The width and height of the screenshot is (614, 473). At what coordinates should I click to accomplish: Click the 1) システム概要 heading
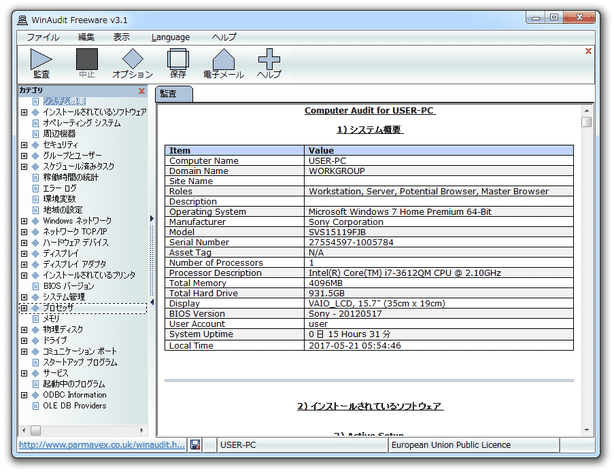[x=370, y=130]
